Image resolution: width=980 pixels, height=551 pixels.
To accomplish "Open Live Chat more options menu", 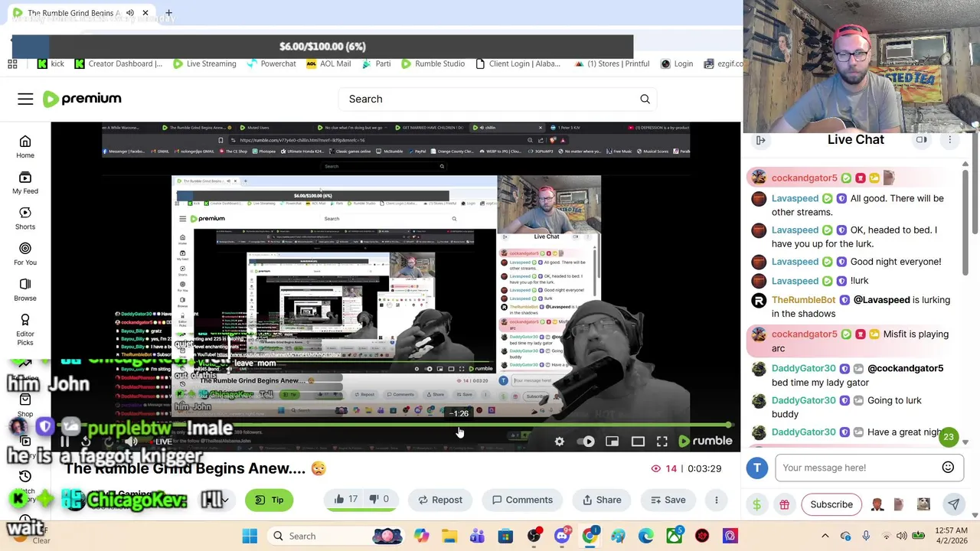I will (950, 140).
